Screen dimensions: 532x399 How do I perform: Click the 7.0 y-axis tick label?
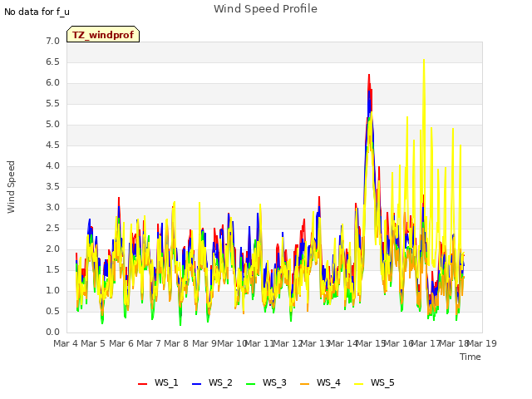52,41
